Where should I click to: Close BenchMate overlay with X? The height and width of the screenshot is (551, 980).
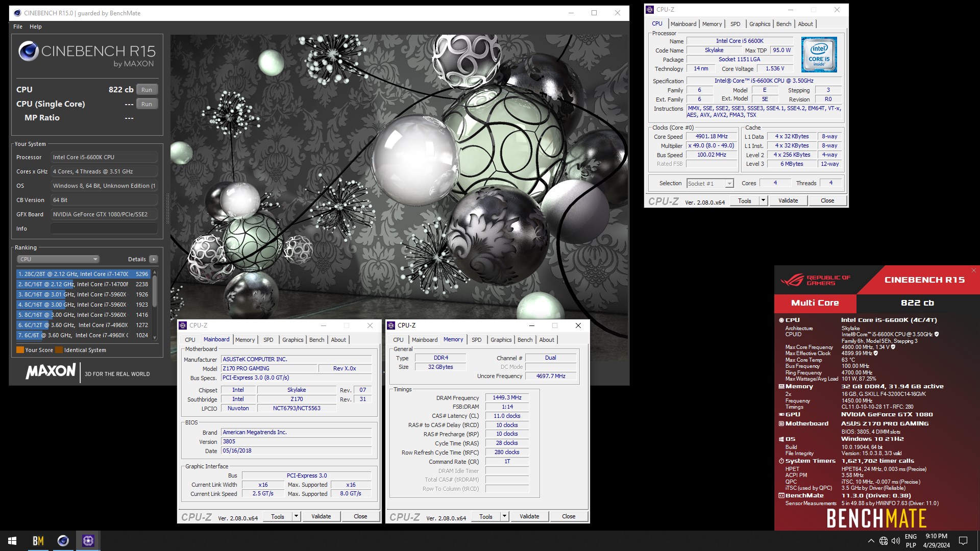click(x=973, y=270)
